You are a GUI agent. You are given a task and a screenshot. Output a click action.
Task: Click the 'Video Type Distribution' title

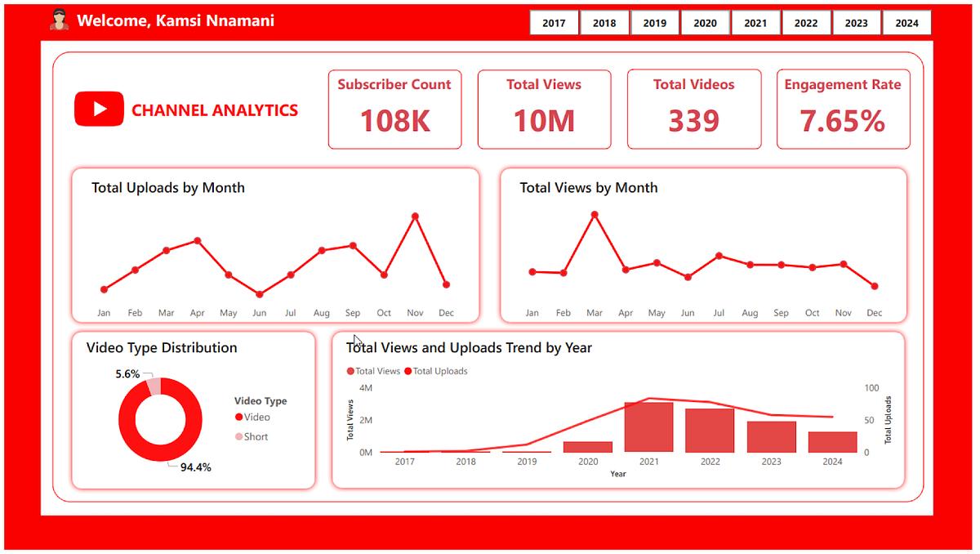162,347
